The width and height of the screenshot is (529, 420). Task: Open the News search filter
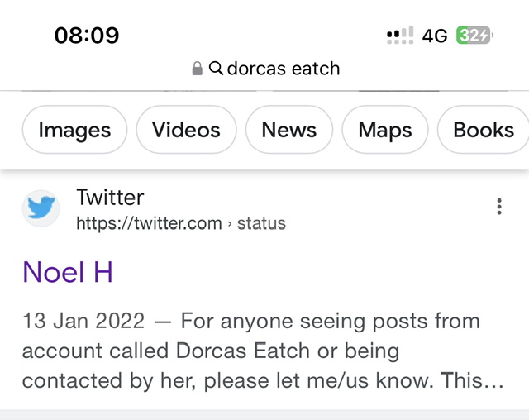[x=288, y=130]
